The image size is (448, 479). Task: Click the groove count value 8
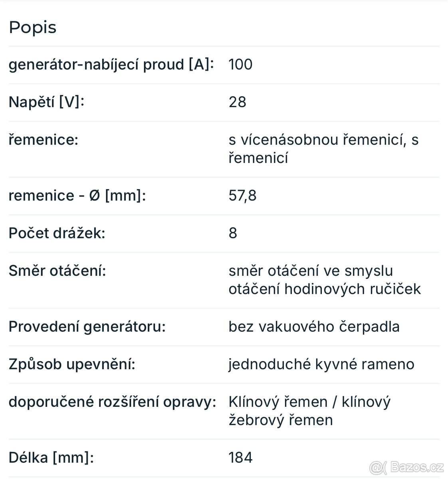coord(233,233)
